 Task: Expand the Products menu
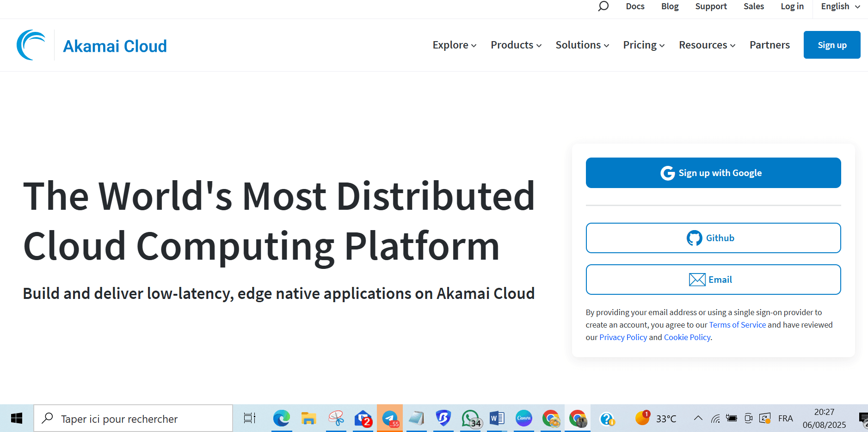[x=516, y=45]
